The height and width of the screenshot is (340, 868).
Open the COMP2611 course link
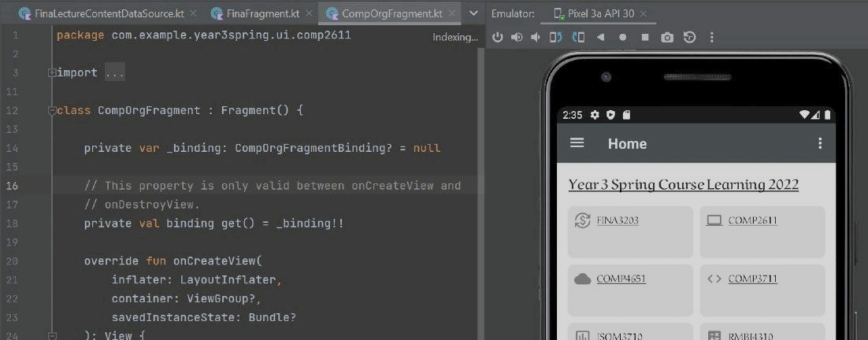point(752,220)
